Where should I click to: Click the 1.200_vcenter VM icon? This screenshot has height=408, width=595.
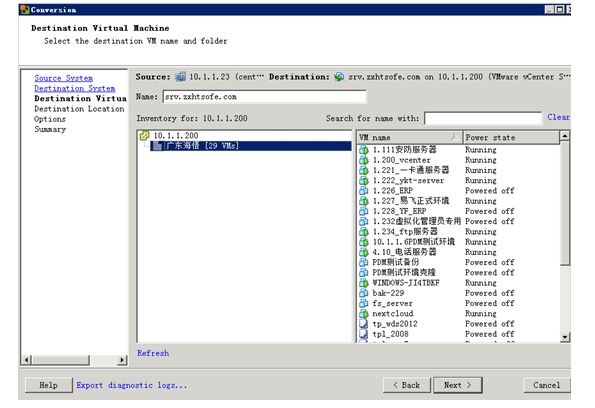click(x=364, y=160)
